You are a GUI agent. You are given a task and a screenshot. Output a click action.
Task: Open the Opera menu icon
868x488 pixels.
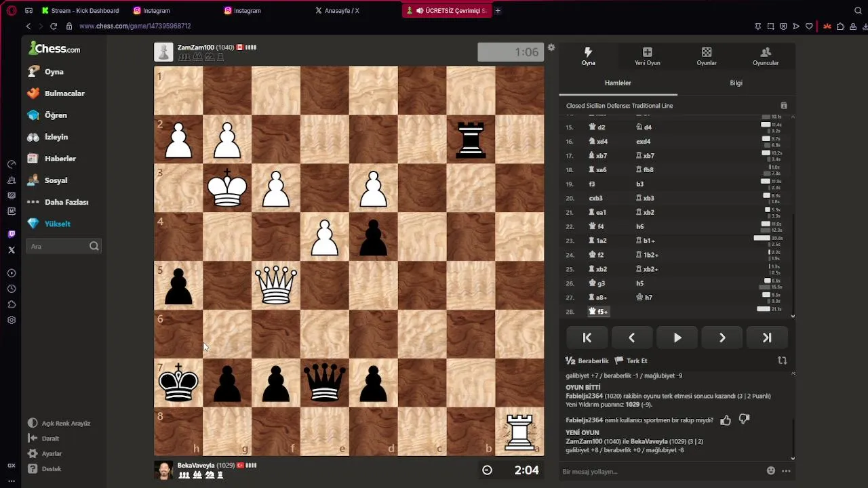[12, 10]
